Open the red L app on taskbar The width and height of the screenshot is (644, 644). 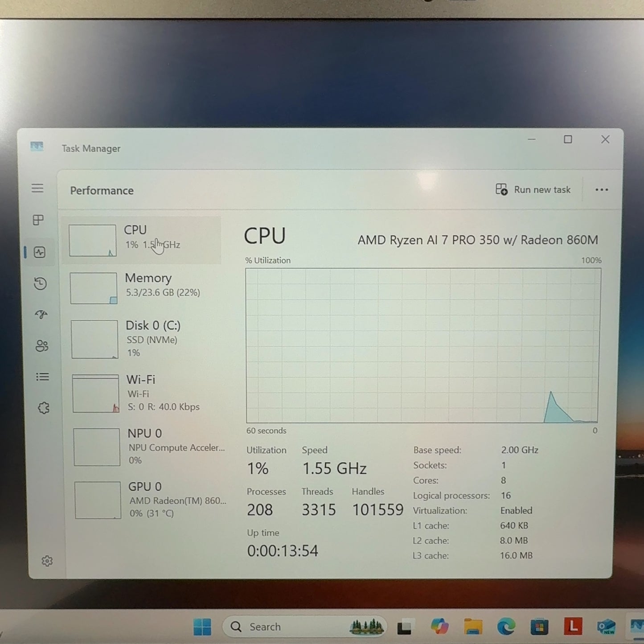click(573, 626)
